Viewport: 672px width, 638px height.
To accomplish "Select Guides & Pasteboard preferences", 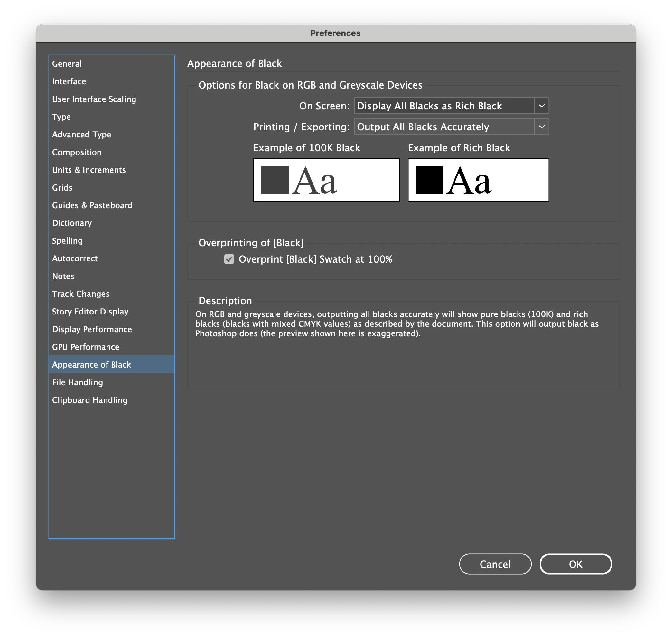I will pyautogui.click(x=92, y=205).
